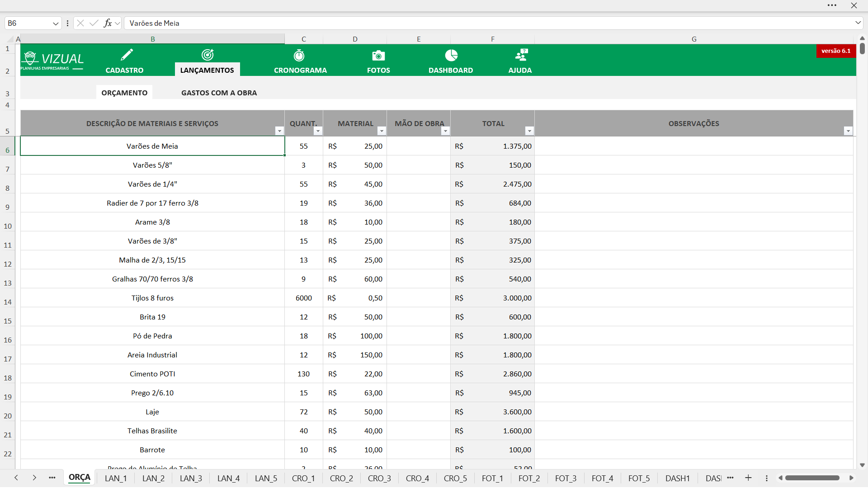Open the fx Insert Function icon

click(108, 23)
